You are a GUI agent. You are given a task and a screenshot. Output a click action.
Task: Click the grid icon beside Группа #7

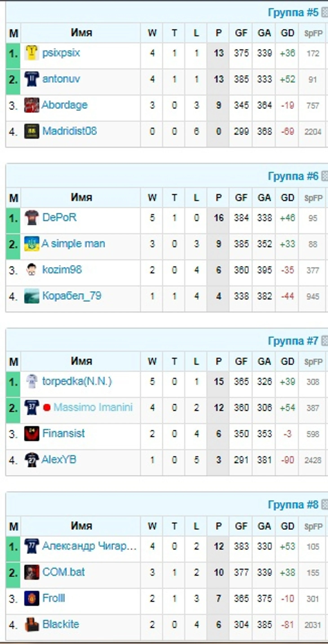pyautogui.click(x=324, y=341)
